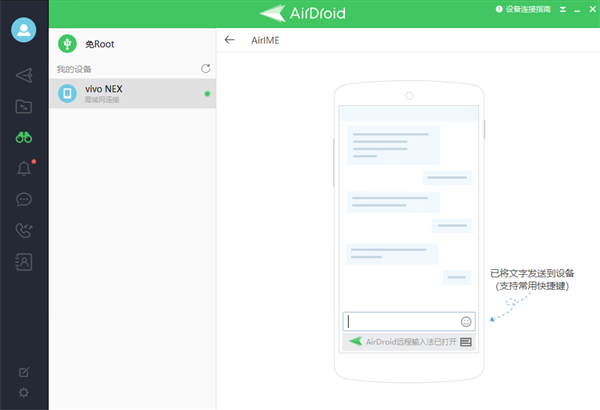
Task: Click the AirIME title text
Action: pyautogui.click(x=265, y=40)
